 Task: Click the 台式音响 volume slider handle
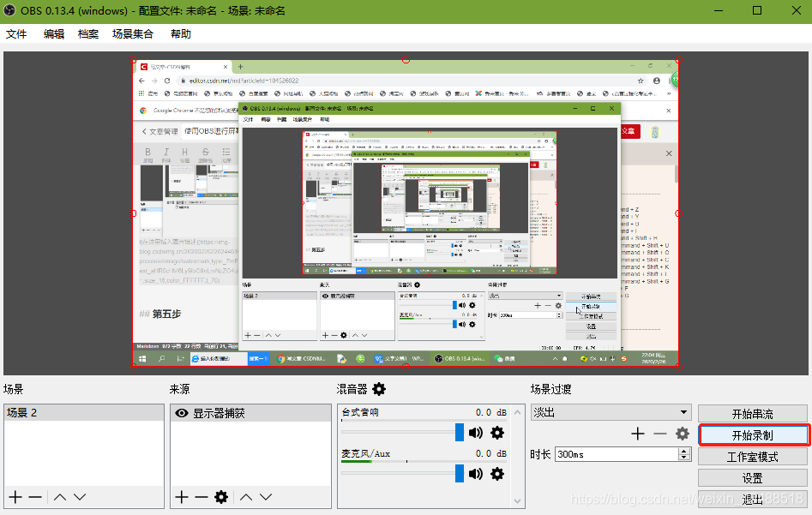[x=460, y=432]
